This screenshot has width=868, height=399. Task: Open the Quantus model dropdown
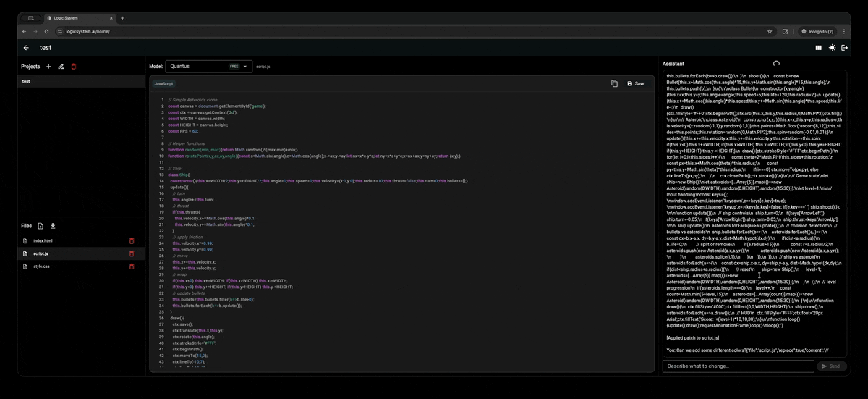pyautogui.click(x=208, y=66)
